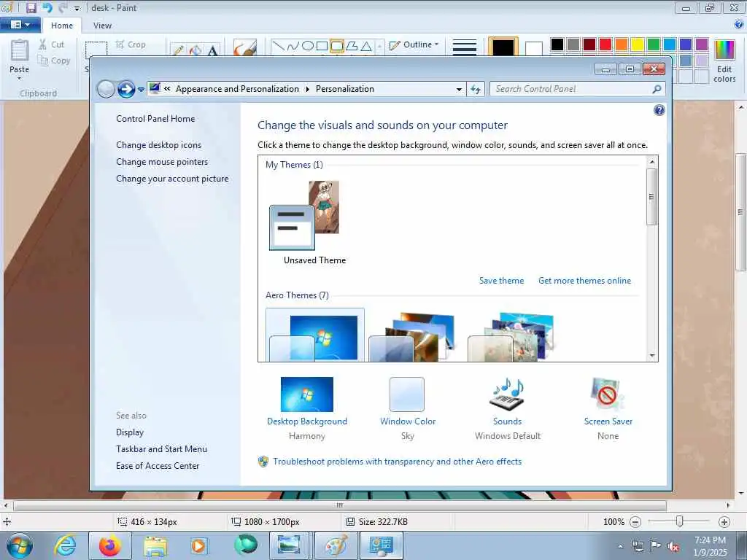Launch Internet Explorer from the taskbar
Screen dimensions: 747x560
click(x=65, y=545)
